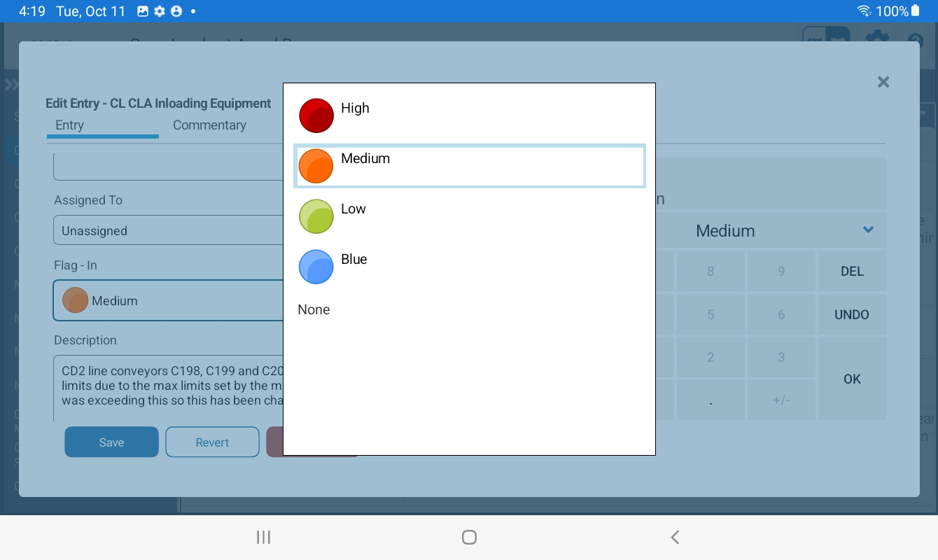This screenshot has width=938, height=560.
Task: Open the Commentary tab
Action: (209, 125)
